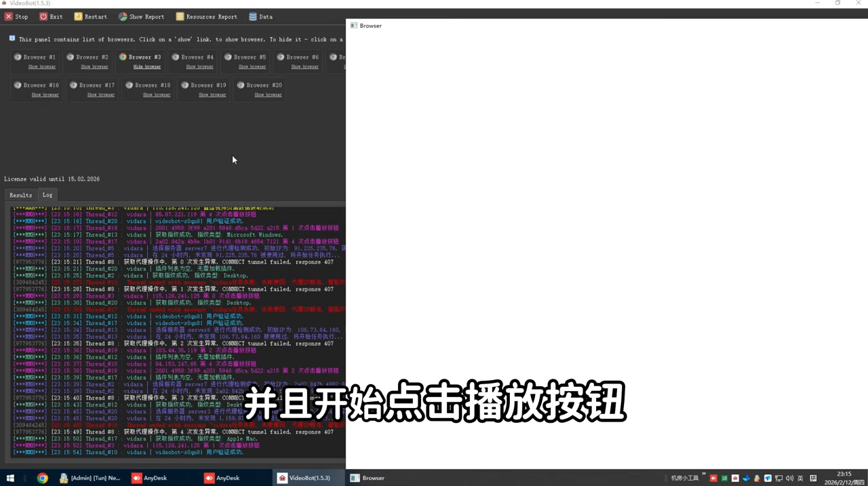Show browser for Browser #4
Image resolution: width=868 pixels, height=486 pixels.
point(199,67)
